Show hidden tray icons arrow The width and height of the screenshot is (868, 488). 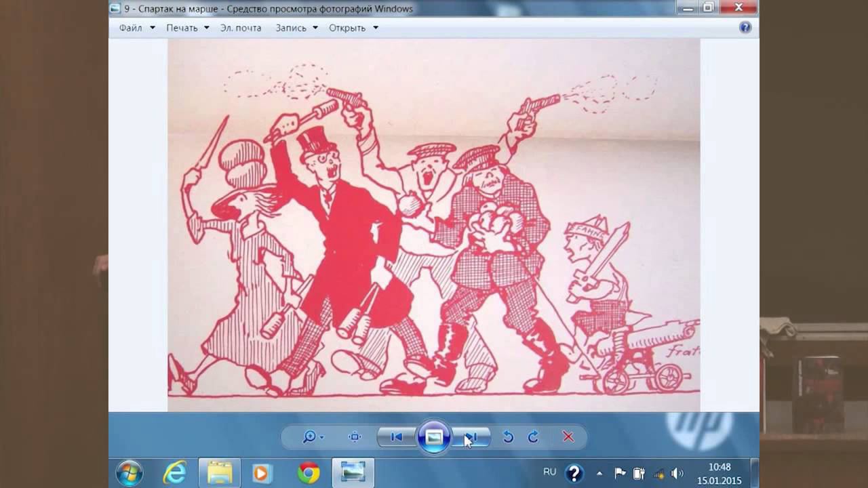pyautogui.click(x=599, y=473)
